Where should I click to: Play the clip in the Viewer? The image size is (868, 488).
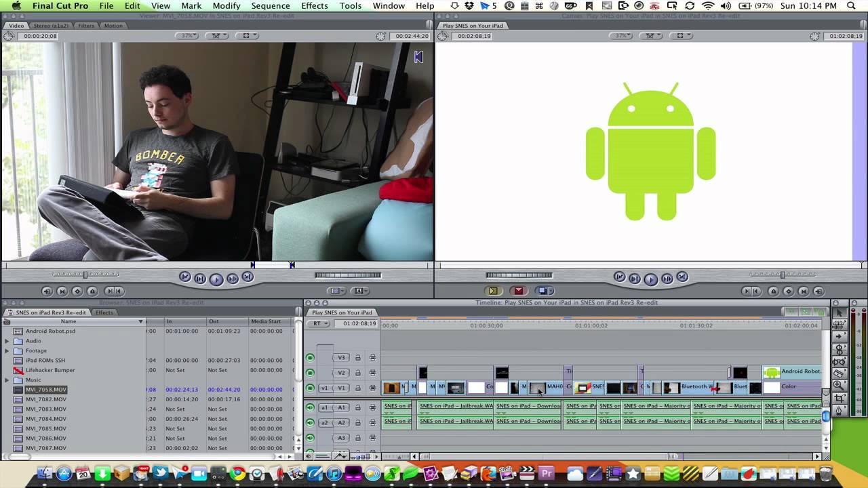pos(216,279)
